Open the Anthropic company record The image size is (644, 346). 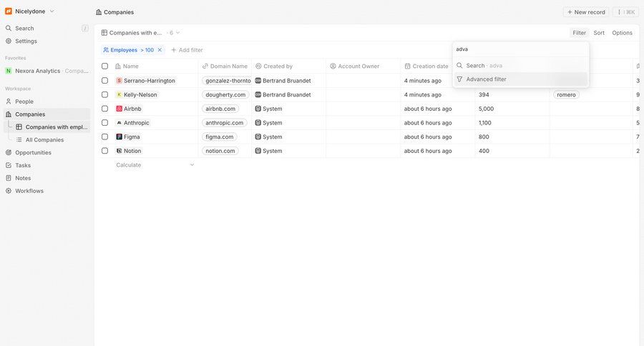click(x=132, y=122)
